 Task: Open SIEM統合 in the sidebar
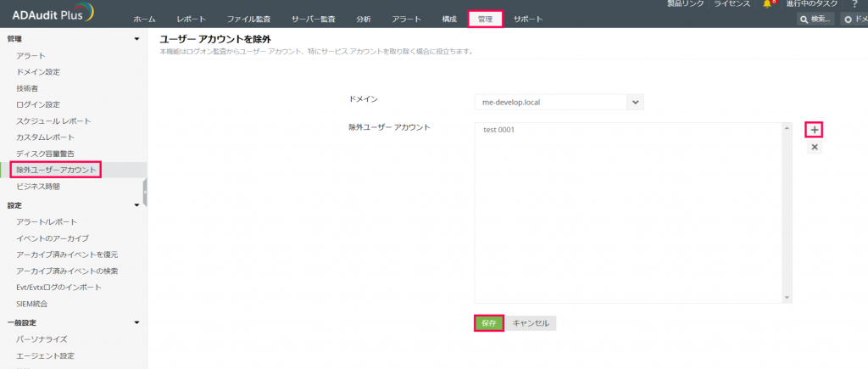tap(32, 304)
